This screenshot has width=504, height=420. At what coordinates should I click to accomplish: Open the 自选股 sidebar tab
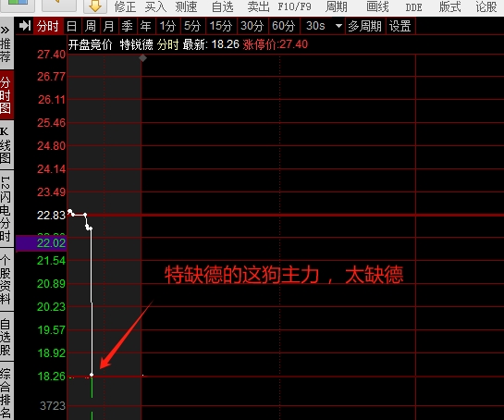click(6, 337)
